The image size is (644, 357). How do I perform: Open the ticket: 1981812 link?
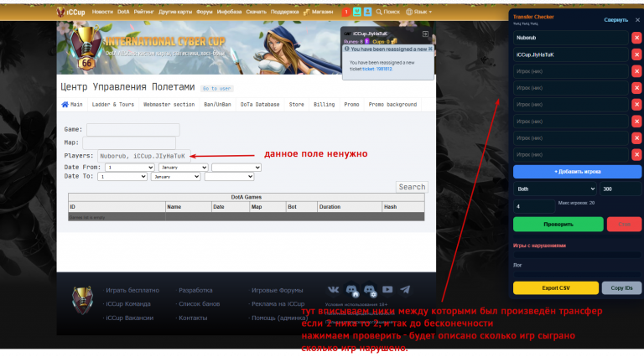(x=377, y=69)
